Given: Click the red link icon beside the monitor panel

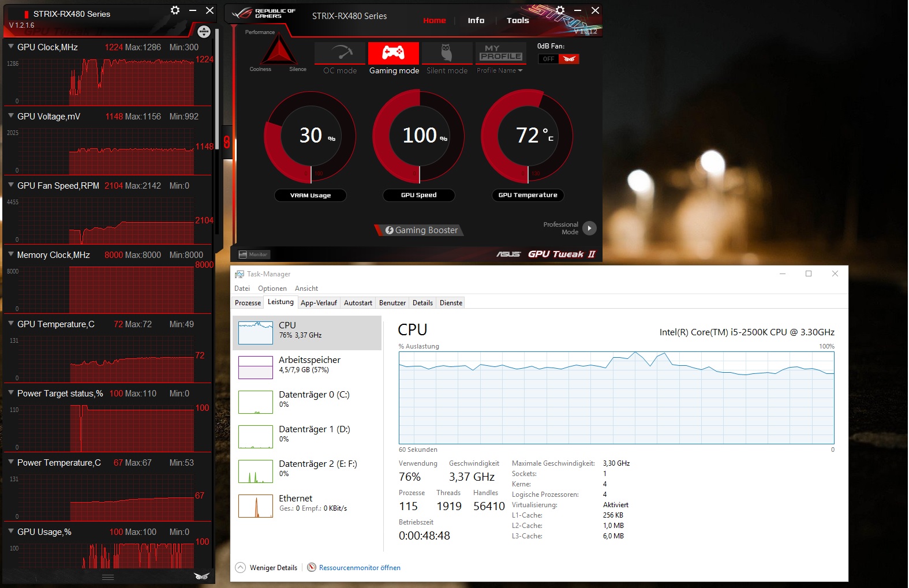Looking at the screenshot, I should [227, 142].
